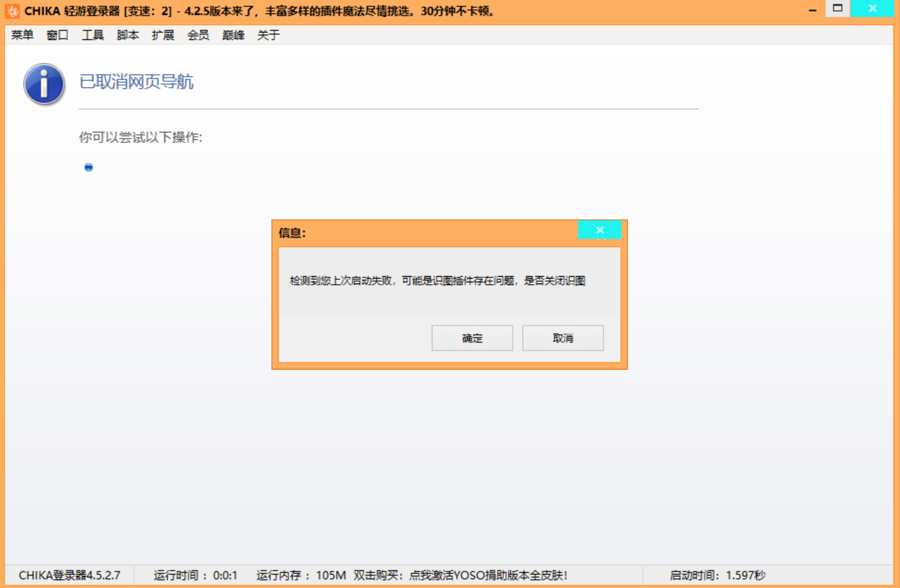Click the 启动时间 1.597秒 status entry
This screenshot has height=588, width=900.
(717, 575)
